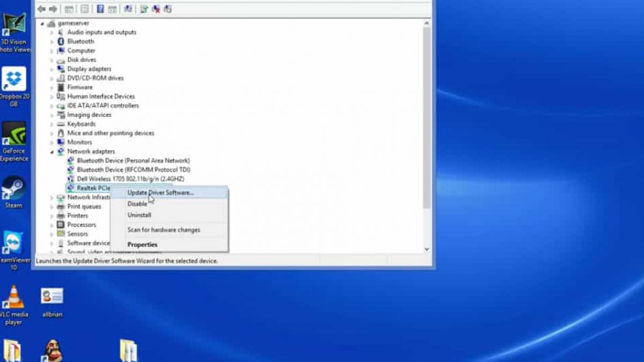Screen dimensions: 644x362
Task: Choose Uninstall from the context menu
Action: point(169,215)
